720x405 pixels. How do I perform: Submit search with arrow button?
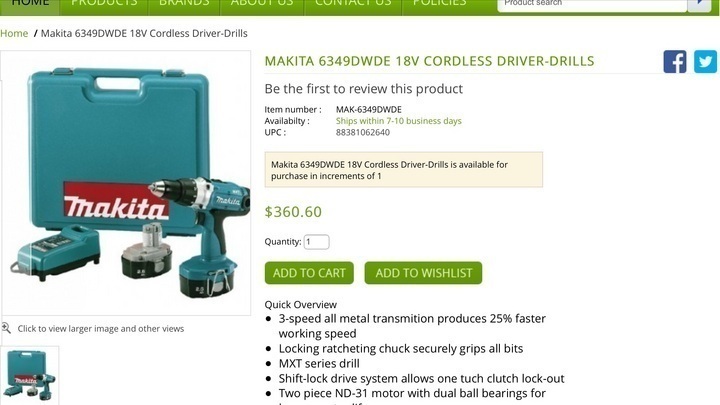(x=699, y=4)
